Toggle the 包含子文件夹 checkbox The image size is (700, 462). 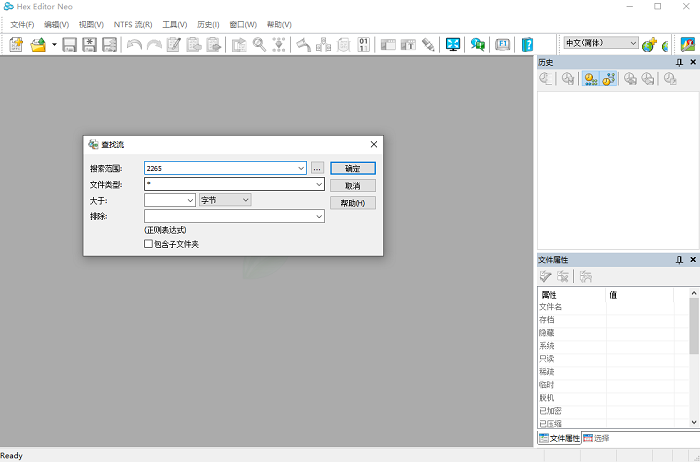[x=149, y=243]
